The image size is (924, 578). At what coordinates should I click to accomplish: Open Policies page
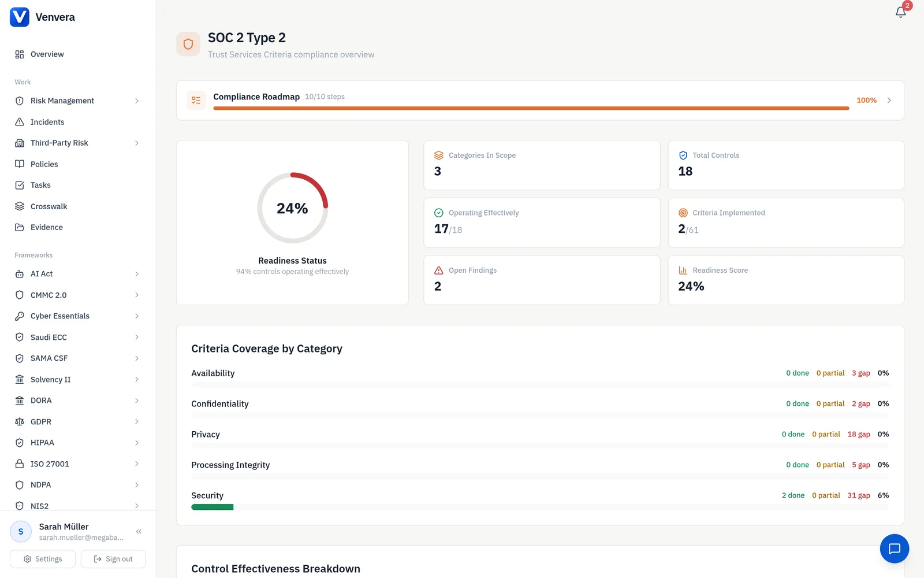pos(77,164)
